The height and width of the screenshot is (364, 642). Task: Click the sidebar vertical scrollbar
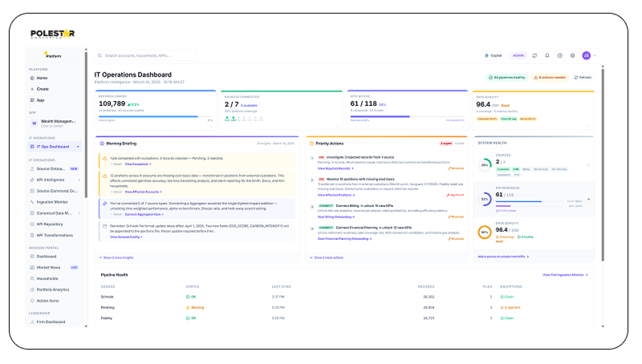[x=86, y=125]
